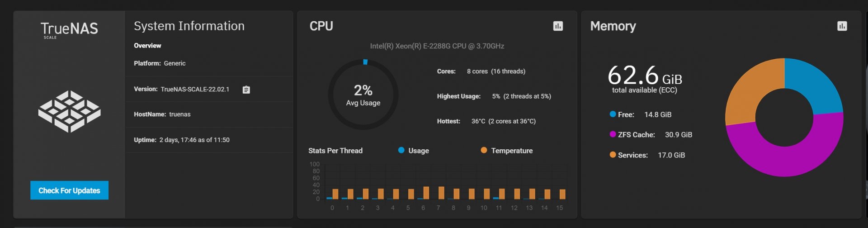Image resolution: width=868 pixels, height=228 pixels.
Task: Click the TrueNAS stacked blocks graphic
Action: (x=69, y=111)
